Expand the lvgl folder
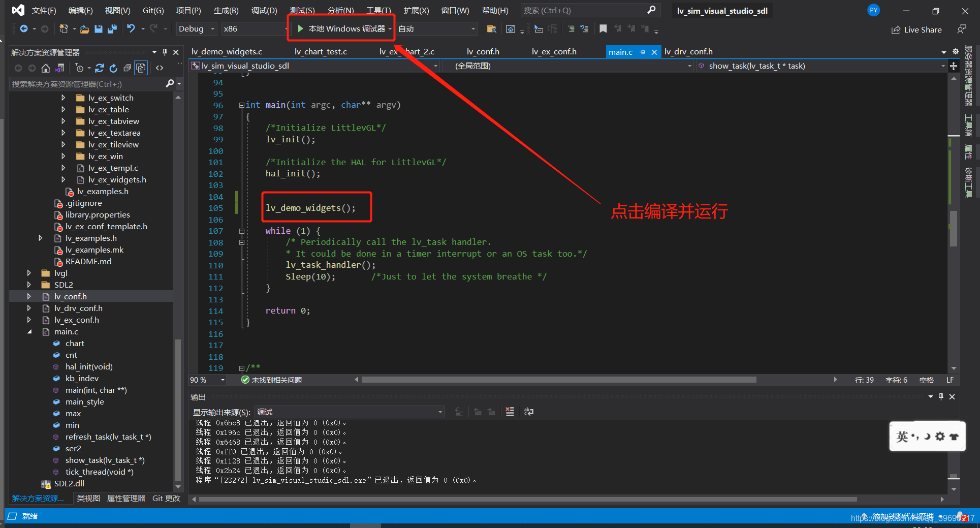 click(x=29, y=273)
